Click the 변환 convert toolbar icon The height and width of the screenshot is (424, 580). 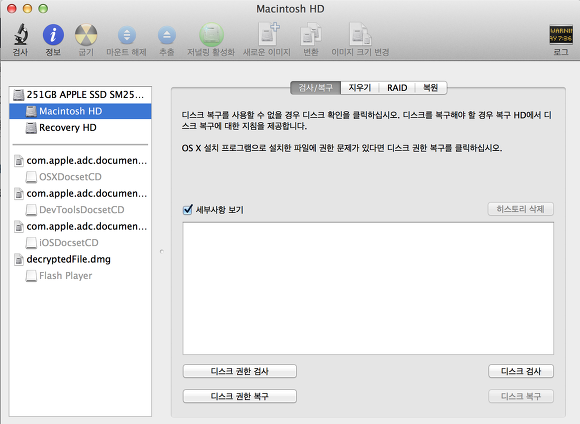[311, 34]
